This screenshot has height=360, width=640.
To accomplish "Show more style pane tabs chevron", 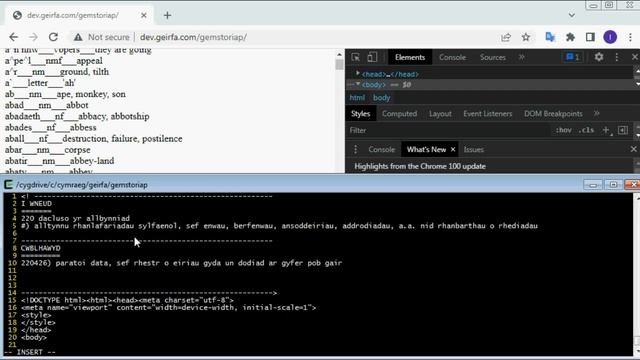I will click(597, 113).
